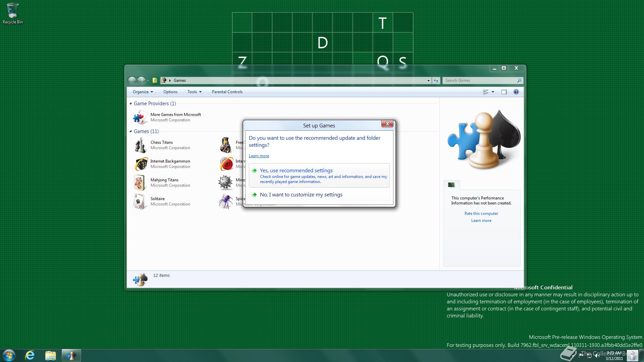The width and height of the screenshot is (644, 362).
Task: Click the Options toolbar item
Action: pos(170,92)
